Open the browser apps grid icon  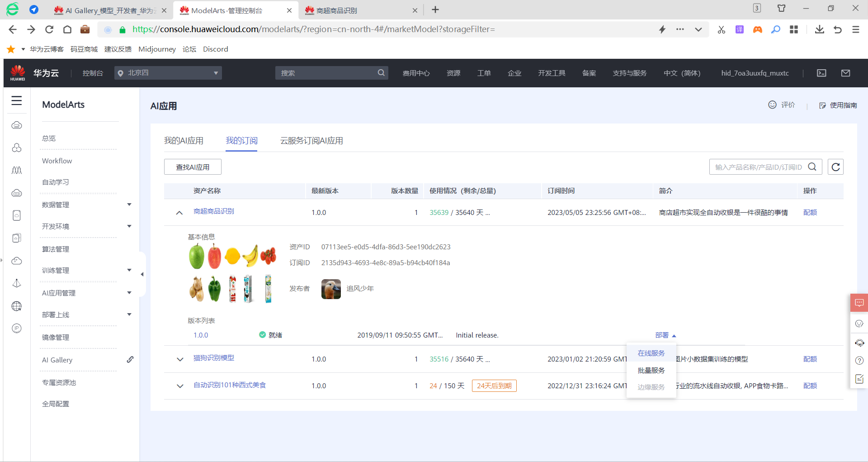(x=794, y=29)
